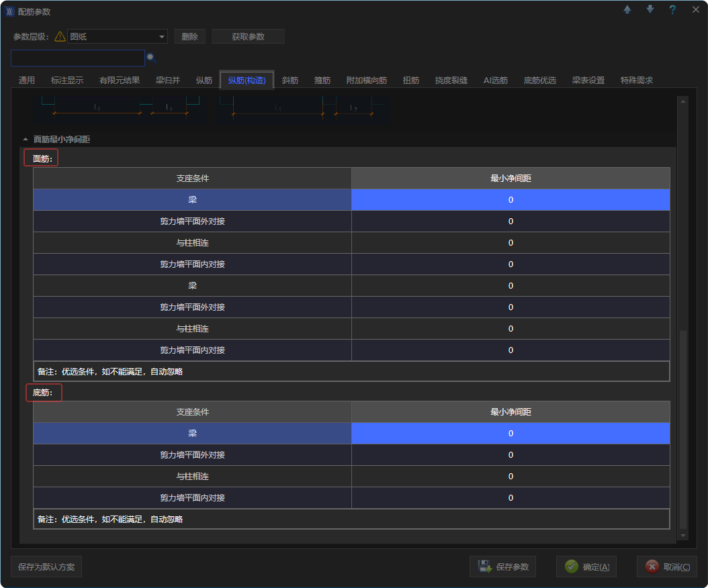
Task: Confirm with the 确定(A) button
Action: pyautogui.click(x=586, y=567)
